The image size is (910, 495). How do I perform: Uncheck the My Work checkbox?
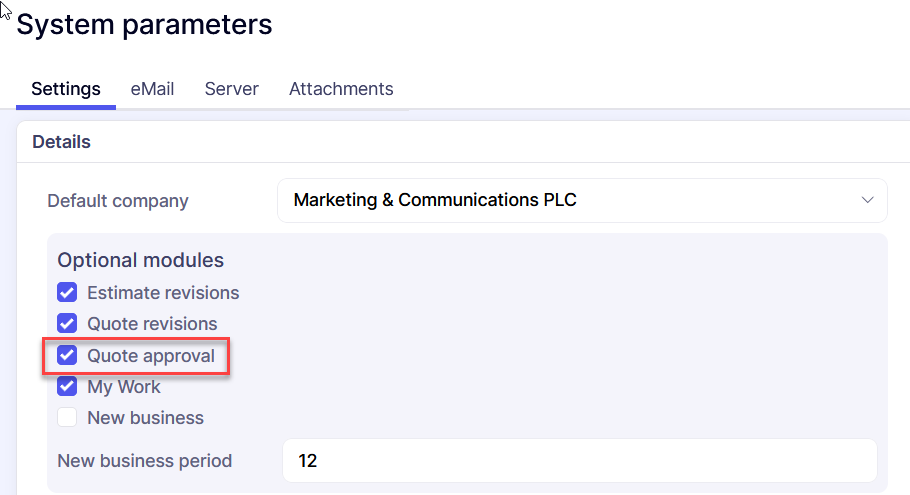67,386
